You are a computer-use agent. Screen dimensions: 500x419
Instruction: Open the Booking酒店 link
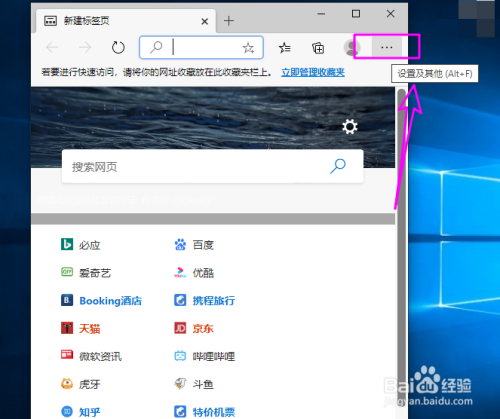click(x=110, y=301)
